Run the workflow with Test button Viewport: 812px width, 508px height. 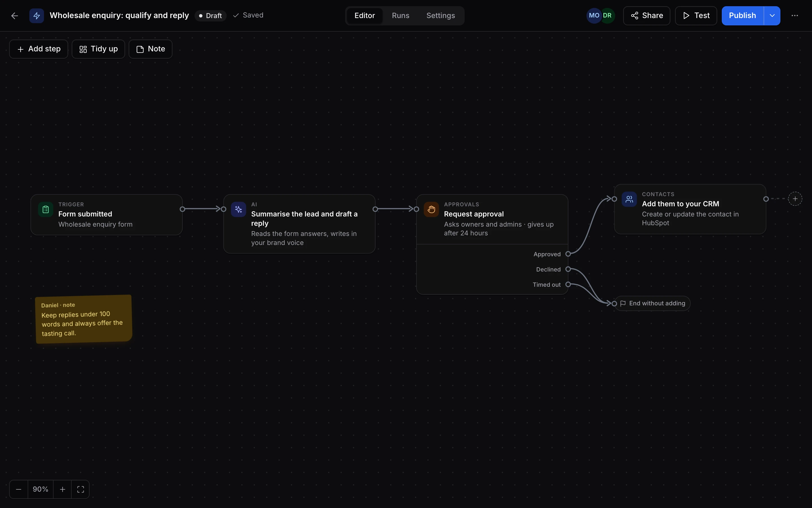pyautogui.click(x=696, y=16)
